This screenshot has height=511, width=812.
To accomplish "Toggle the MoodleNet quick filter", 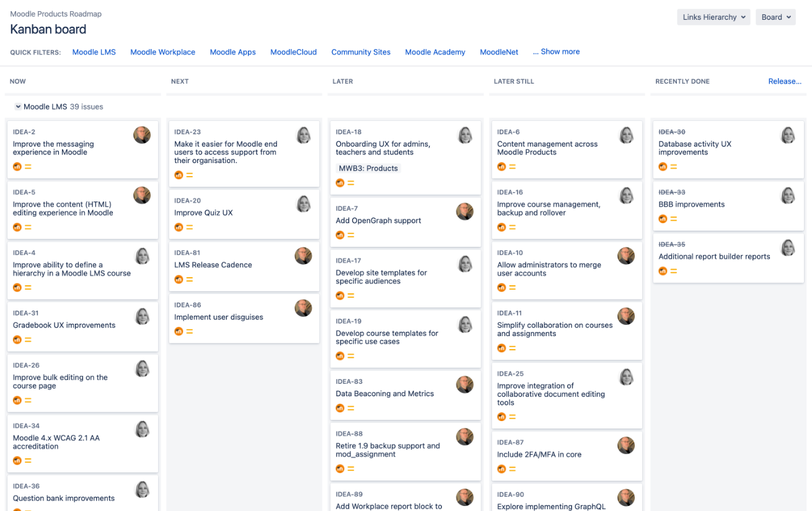I will click(499, 52).
